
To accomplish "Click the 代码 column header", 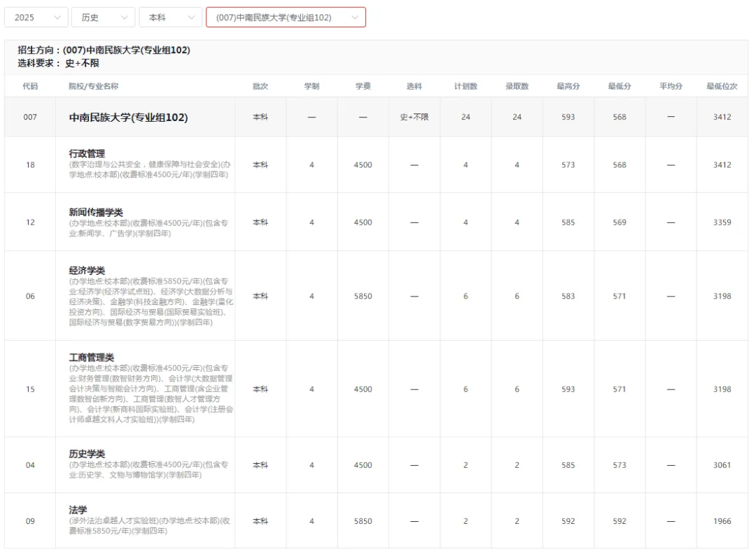I will pyautogui.click(x=30, y=86).
